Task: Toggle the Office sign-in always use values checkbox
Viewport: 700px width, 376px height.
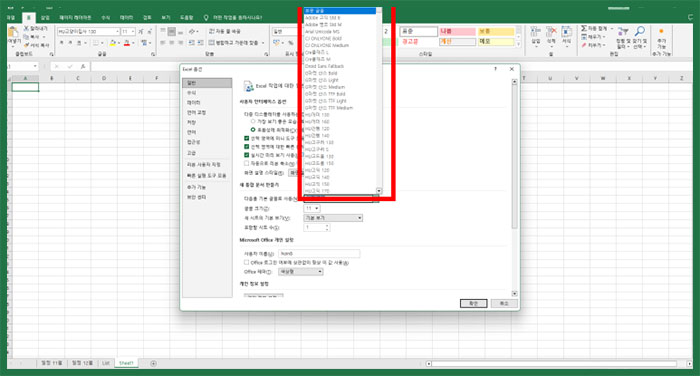Action: coord(246,262)
